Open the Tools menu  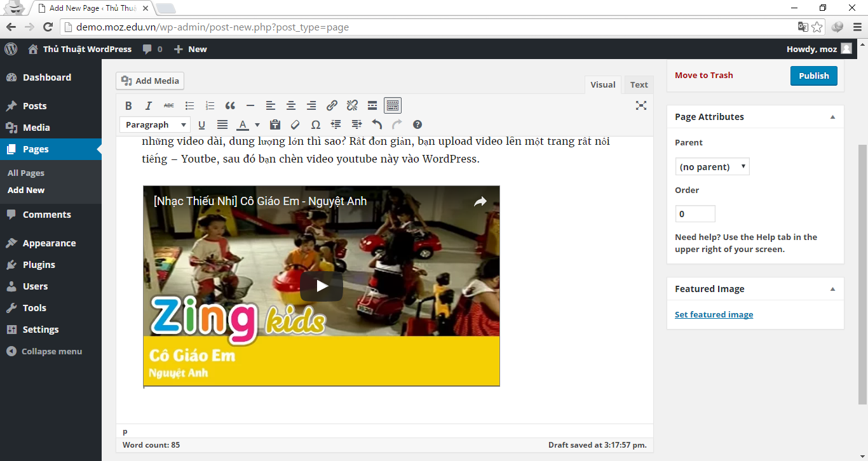[51, 308]
